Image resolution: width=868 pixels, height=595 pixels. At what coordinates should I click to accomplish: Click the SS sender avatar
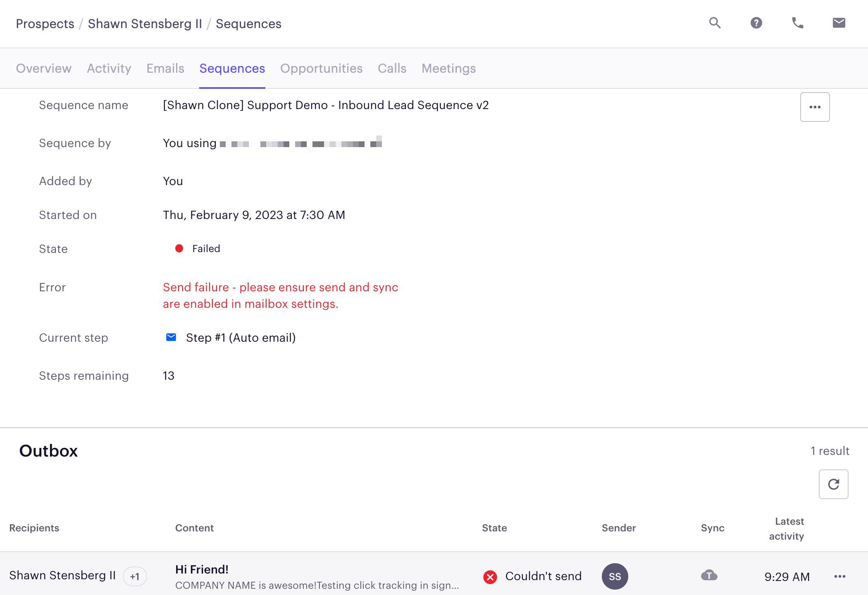(x=615, y=576)
